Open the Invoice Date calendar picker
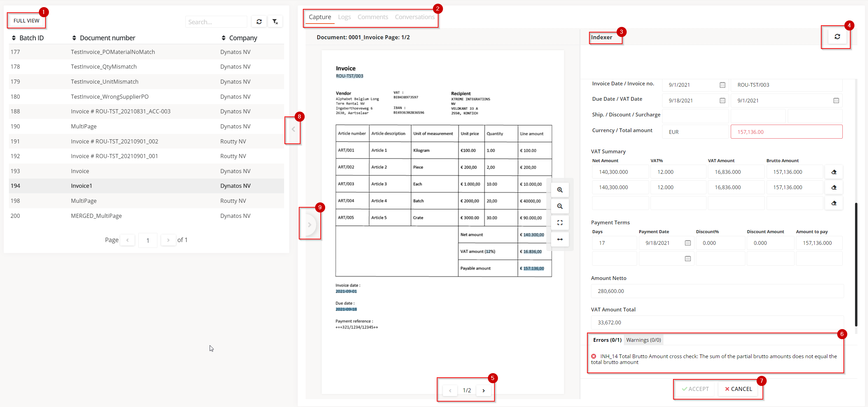Viewport: 868px width, 407px height. [722, 85]
